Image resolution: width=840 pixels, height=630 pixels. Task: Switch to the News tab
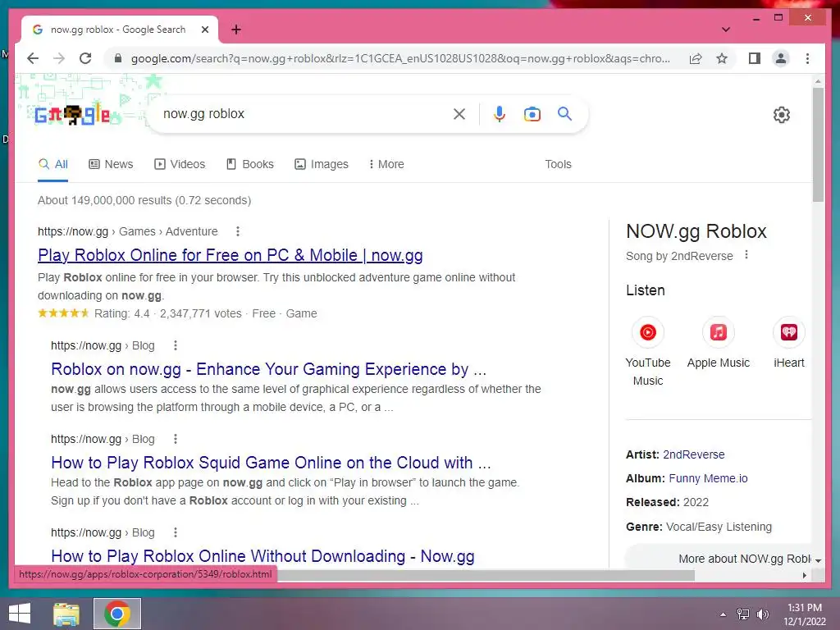tap(111, 164)
